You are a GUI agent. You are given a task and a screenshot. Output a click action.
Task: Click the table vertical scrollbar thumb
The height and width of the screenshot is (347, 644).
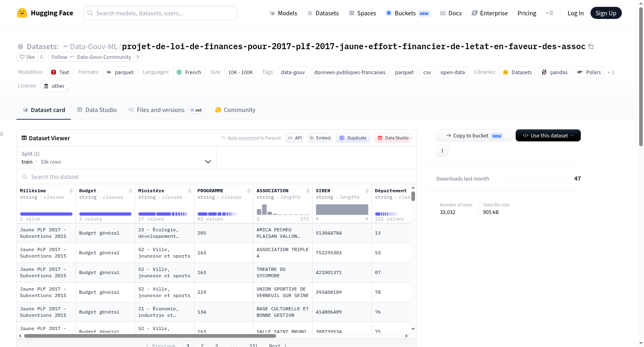point(413,196)
